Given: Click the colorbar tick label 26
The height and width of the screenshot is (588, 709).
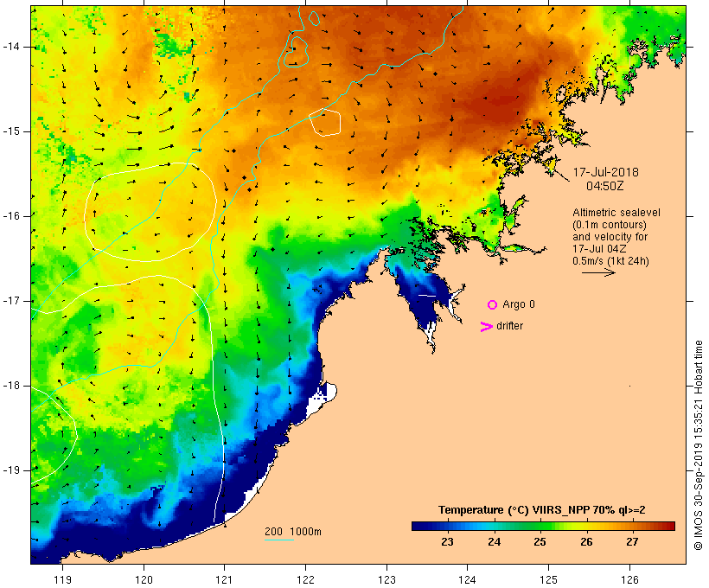Looking at the screenshot, I should coord(586,542).
